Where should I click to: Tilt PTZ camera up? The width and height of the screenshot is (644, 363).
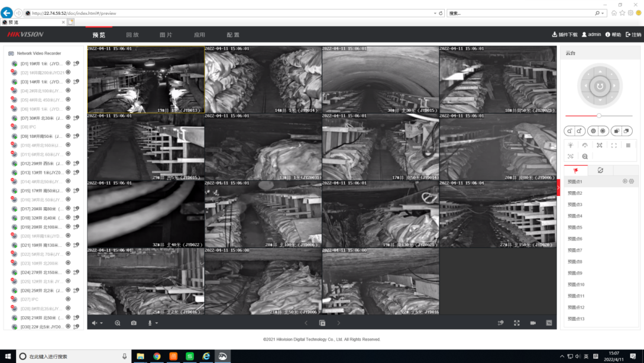[x=600, y=72]
